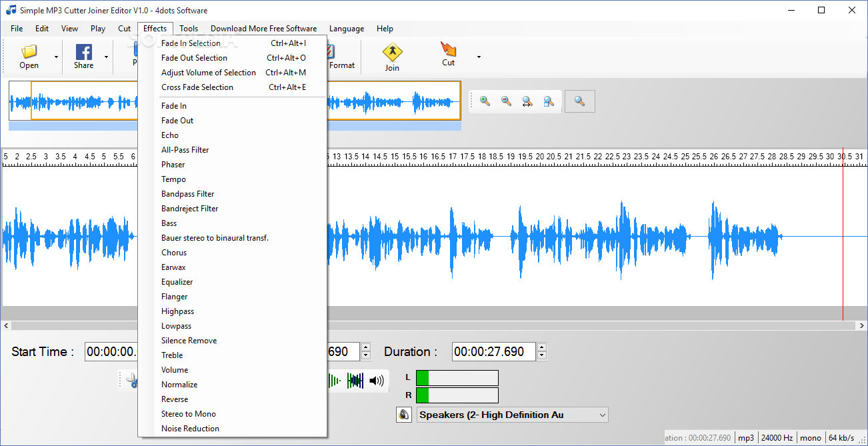
Task: Select the Echo effect menu entry
Action: 170,135
